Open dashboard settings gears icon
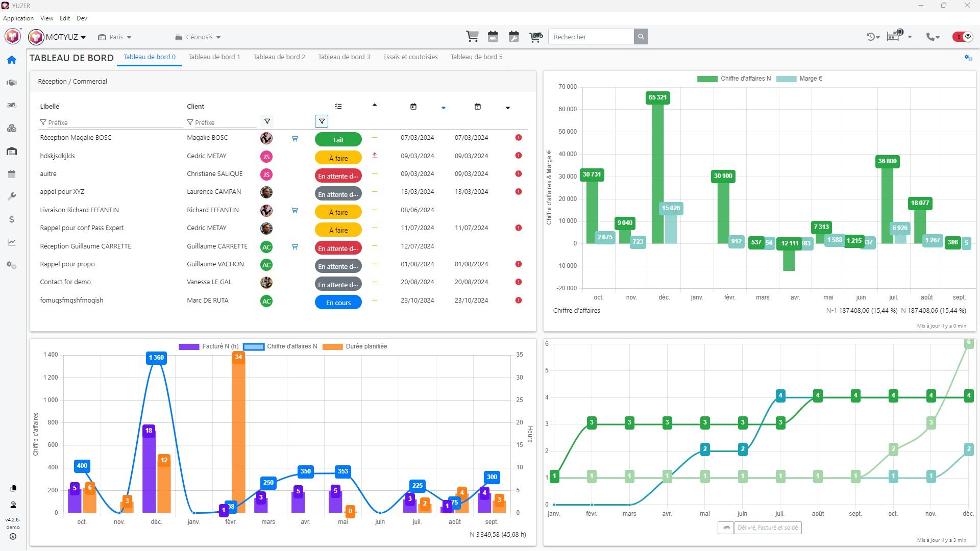Image resolution: width=980 pixels, height=551 pixels. [968, 58]
